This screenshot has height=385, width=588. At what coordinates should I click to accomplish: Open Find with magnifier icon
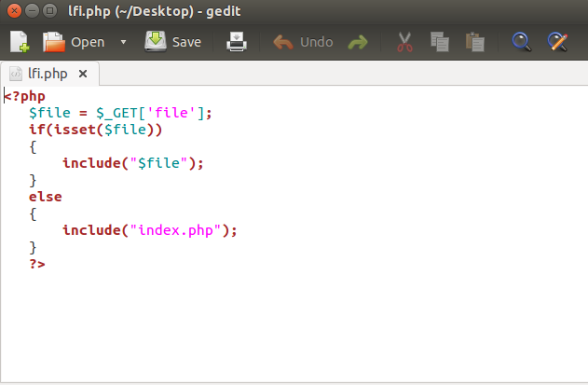[522, 42]
